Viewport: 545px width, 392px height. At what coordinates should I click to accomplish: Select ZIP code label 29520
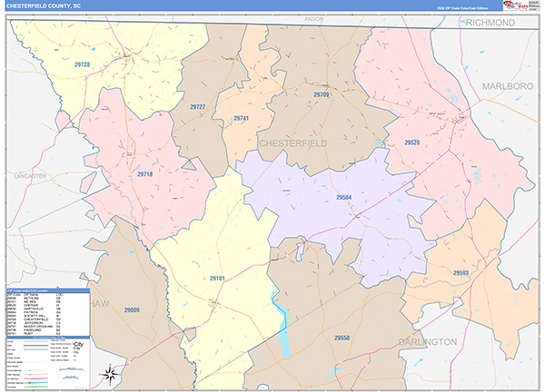[x=412, y=142]
